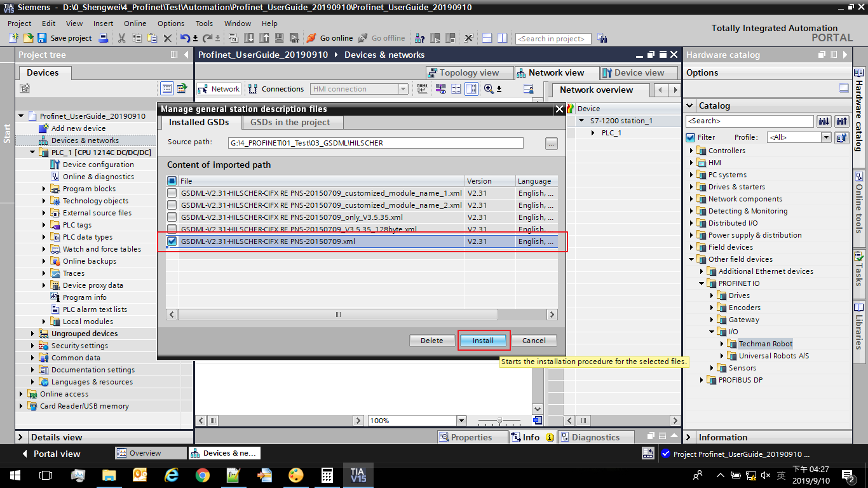This screenshot has height=488, width=868.
Task: Click the source path browse button
Action: point(551,144)
